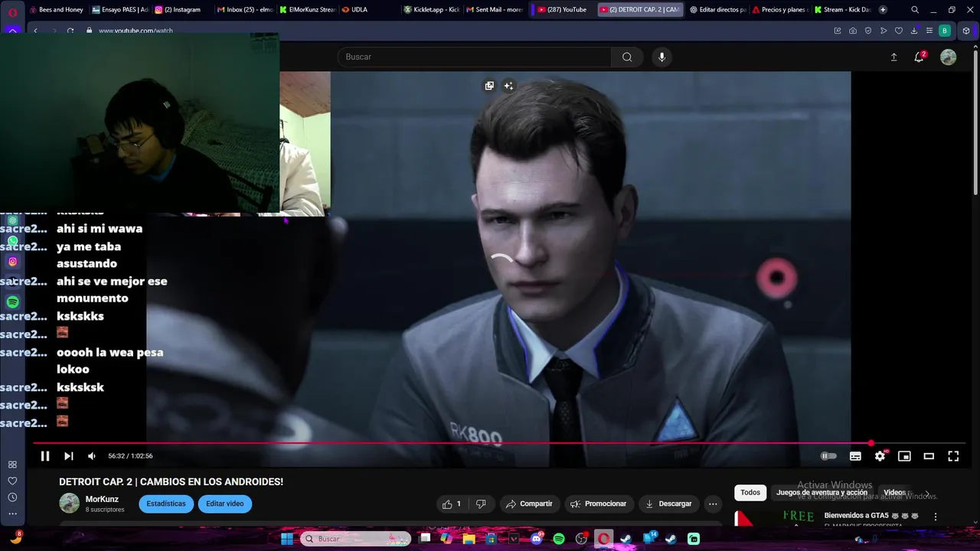The height and width of the screenshot is (551, 980).
Task: Like the video with thumbs up
Action: (x=452, y=504)
